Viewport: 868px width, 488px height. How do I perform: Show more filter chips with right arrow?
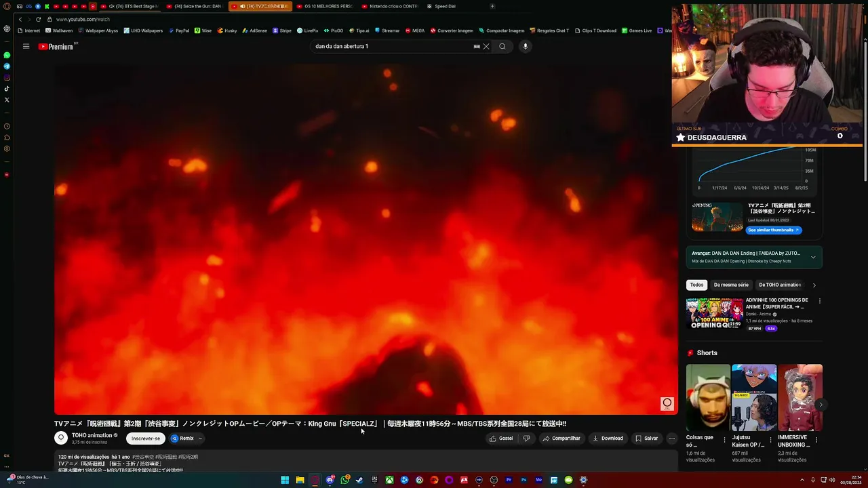click(x=814, y=285)
